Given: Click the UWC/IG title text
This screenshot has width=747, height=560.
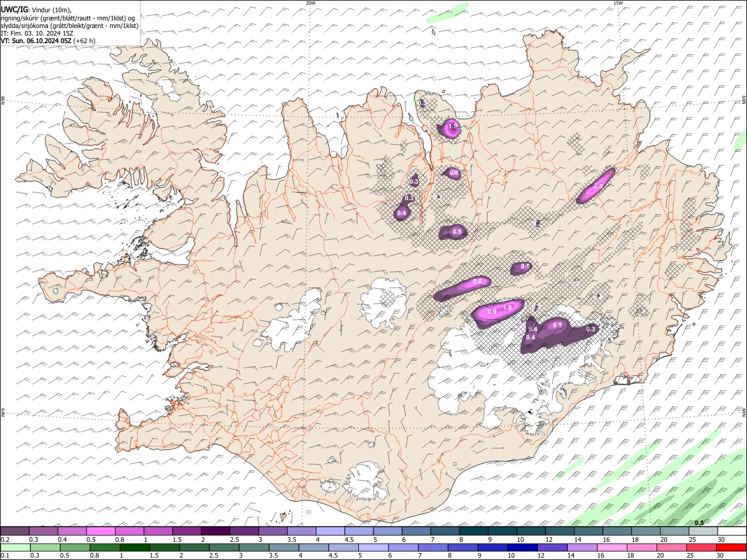Looking at the screenshot, I should point(15,9).
